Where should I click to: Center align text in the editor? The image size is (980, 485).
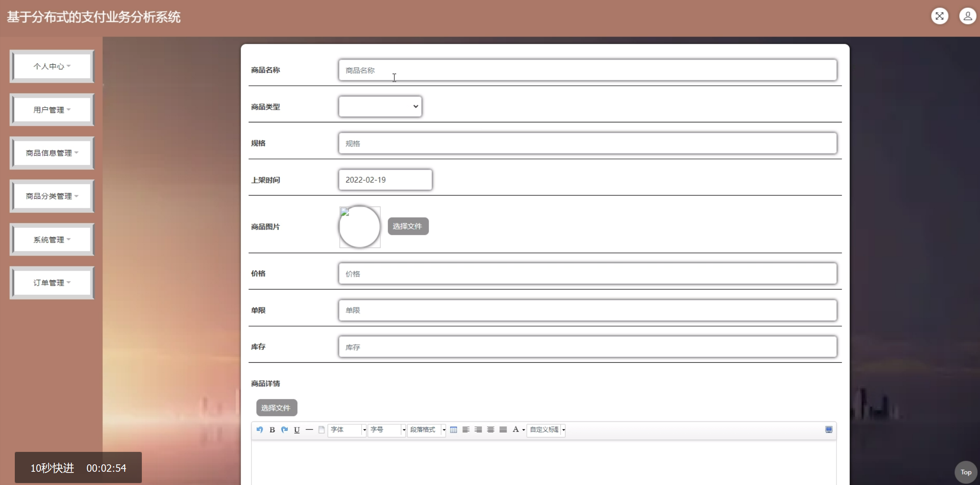[x=491, y=429]
